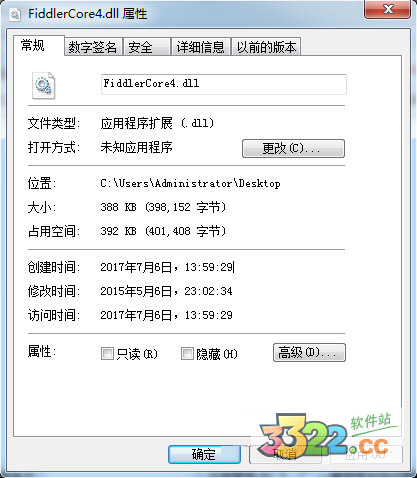Click the 取消 cancel button
417x478 pixels.
click(285, 454)
